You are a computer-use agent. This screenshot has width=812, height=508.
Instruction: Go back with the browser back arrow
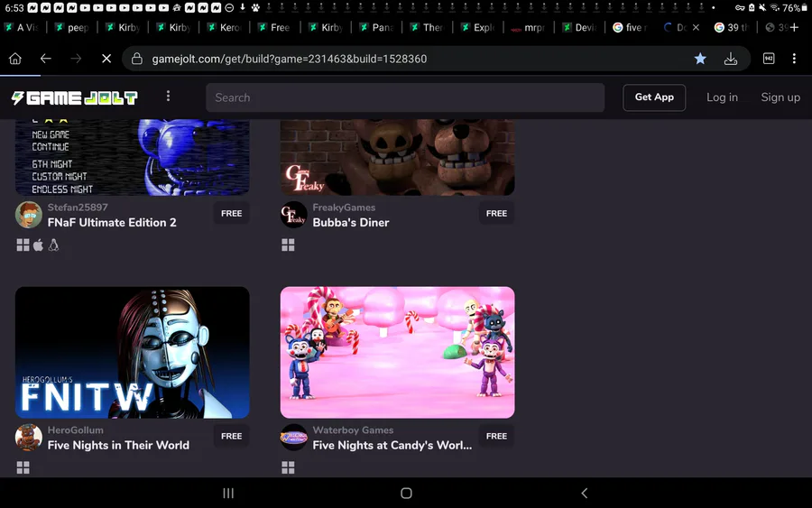pyautogui.click(x=46, y=59)
